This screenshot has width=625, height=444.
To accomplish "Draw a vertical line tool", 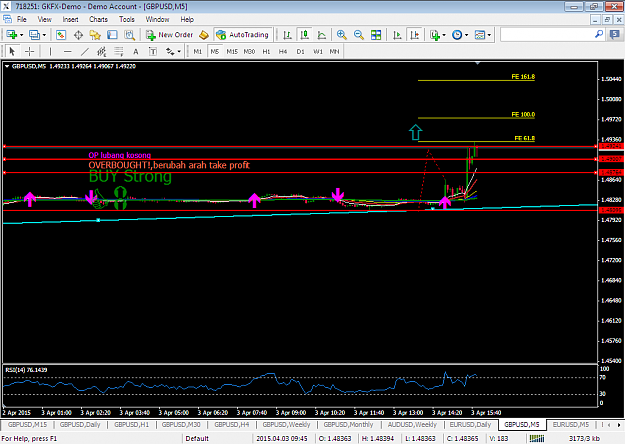I will [x=50, y=51].
